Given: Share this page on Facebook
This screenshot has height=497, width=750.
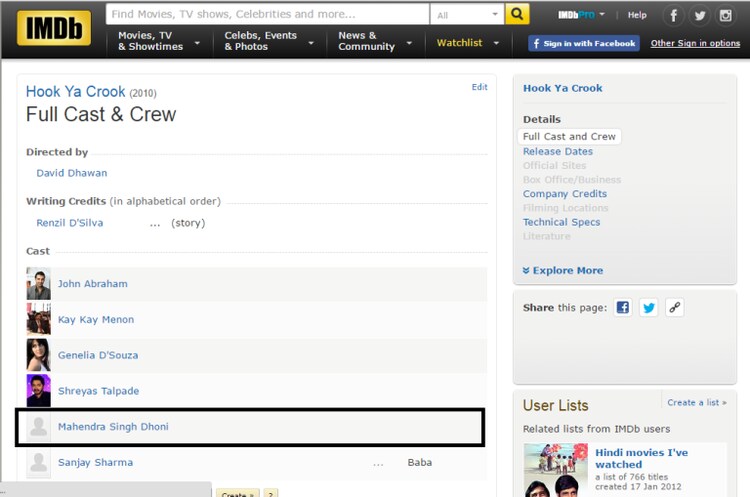Looking at the screenshot, I should [623, 308].
